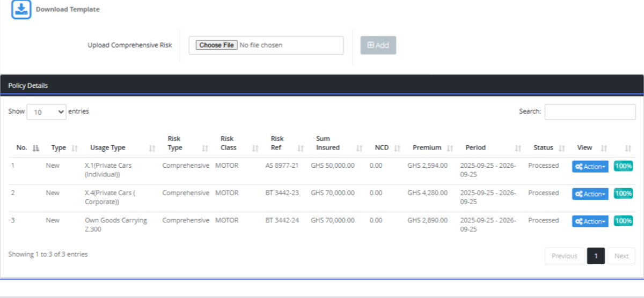The width and height of the screenshot is (644, 298).
Task: Click 100% progress badge for first row
Action: pyautogui.click(x=623, y=166)
